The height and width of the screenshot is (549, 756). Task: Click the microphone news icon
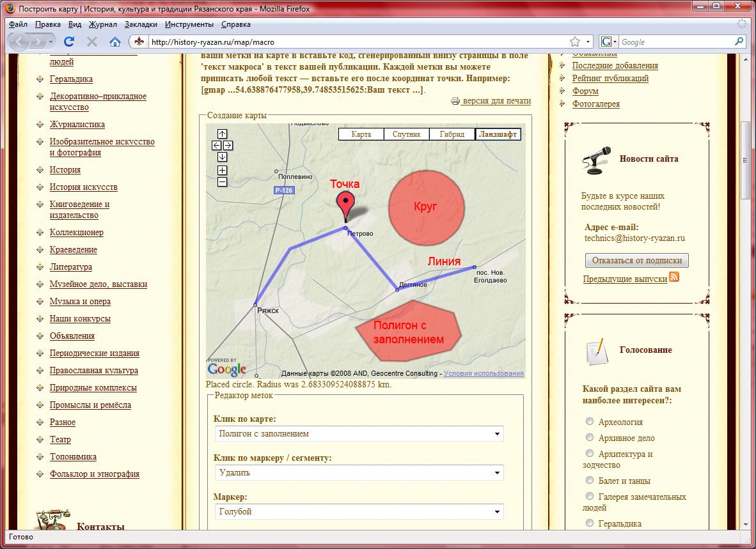[596, 161]
